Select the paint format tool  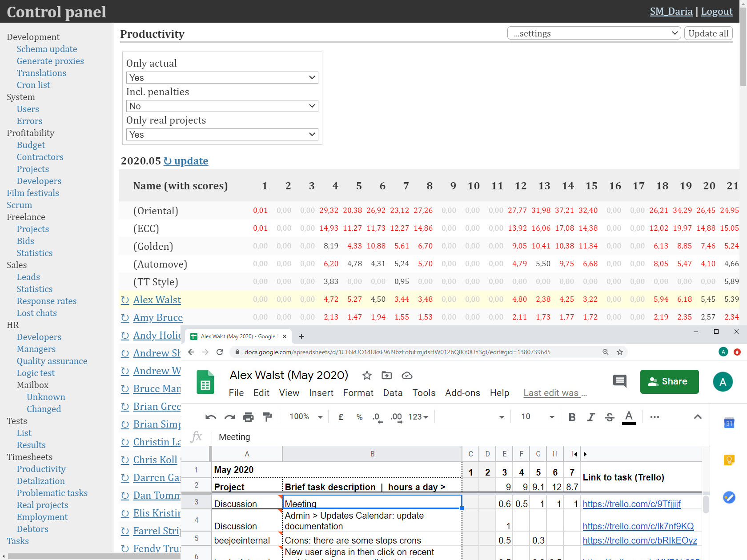point(267,417)
